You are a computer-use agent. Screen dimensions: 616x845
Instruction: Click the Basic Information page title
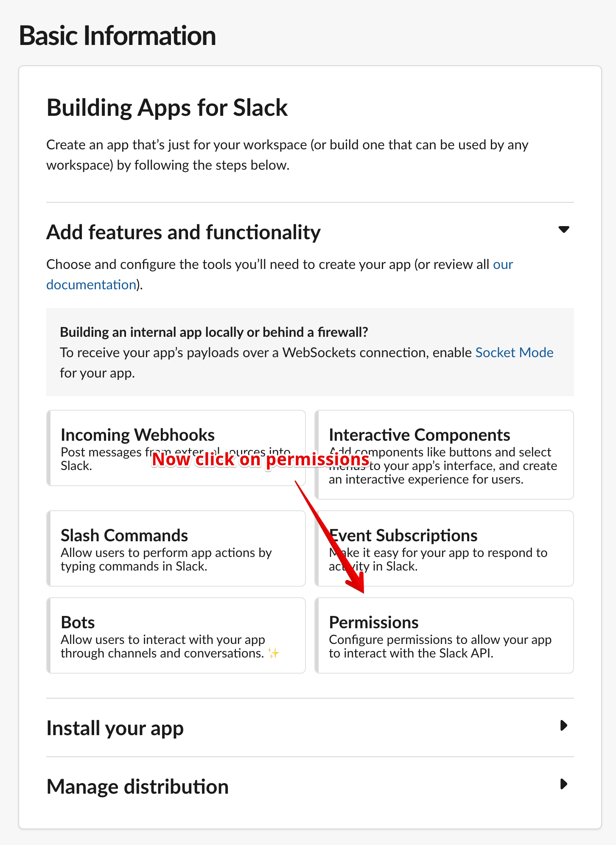tap(118, 36)
